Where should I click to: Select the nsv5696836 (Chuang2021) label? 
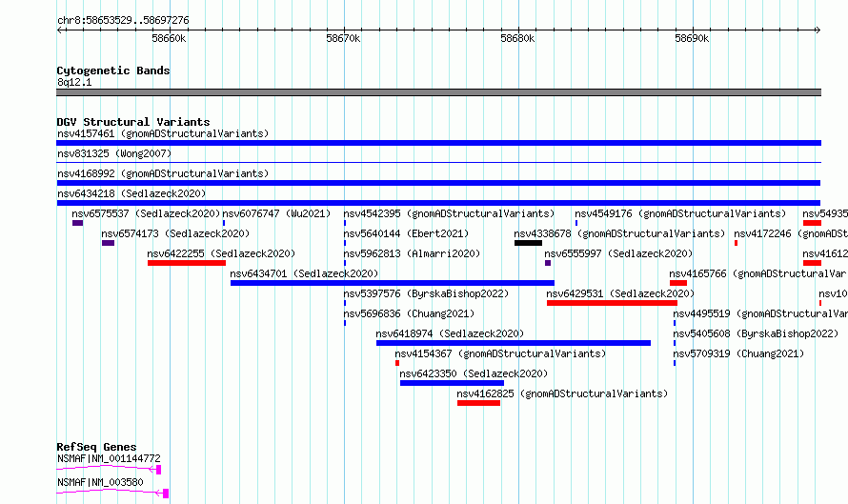409,313
